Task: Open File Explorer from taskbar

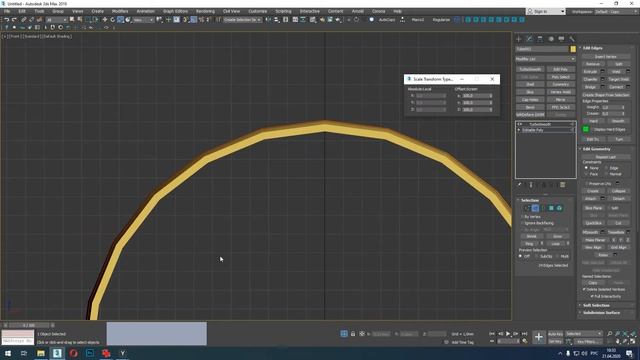Action: point(41,353)
